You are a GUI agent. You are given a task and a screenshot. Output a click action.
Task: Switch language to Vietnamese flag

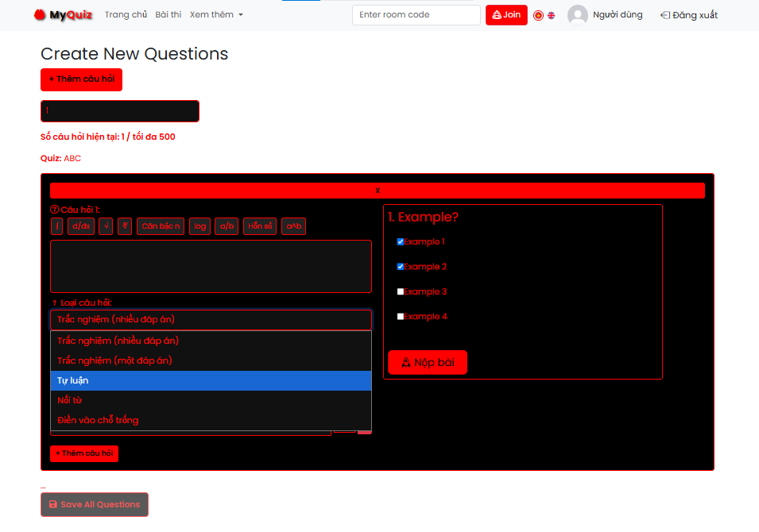coord(538,15)
